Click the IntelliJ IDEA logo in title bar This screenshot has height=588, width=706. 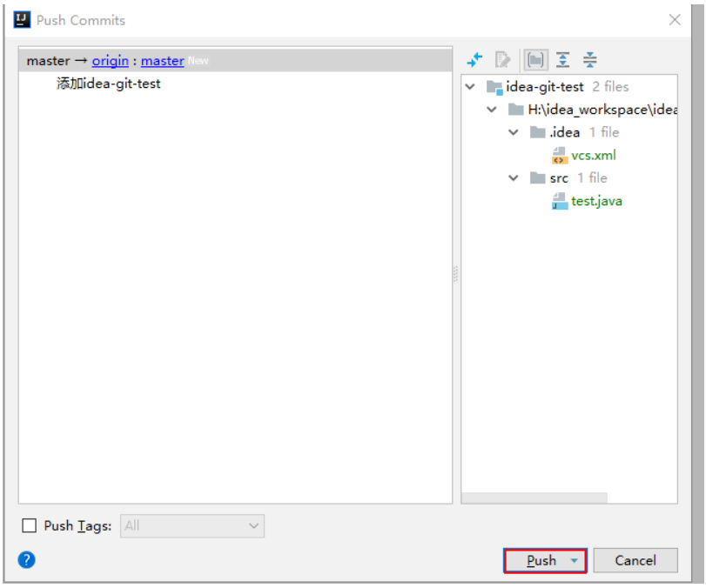pos(22,20)
